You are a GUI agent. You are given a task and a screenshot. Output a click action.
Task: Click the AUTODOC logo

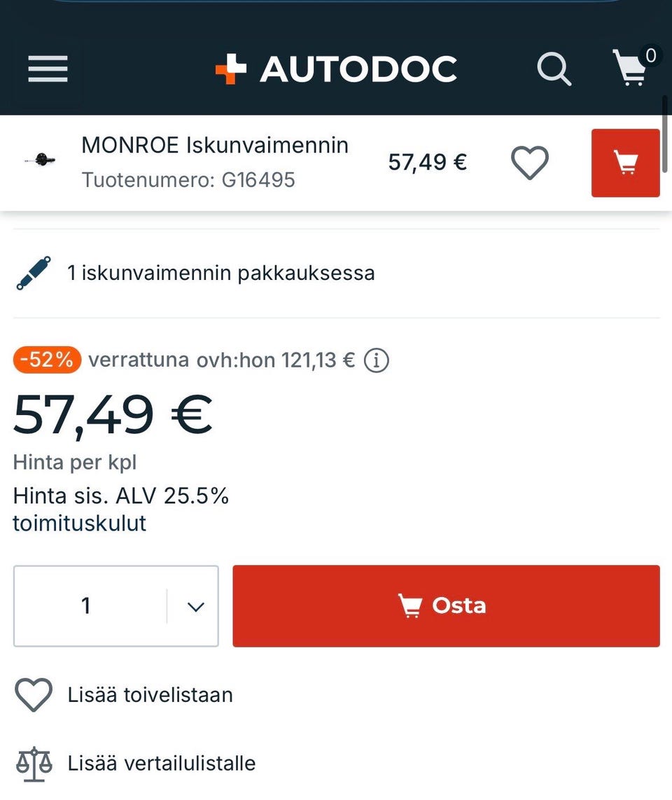point(336,69)
